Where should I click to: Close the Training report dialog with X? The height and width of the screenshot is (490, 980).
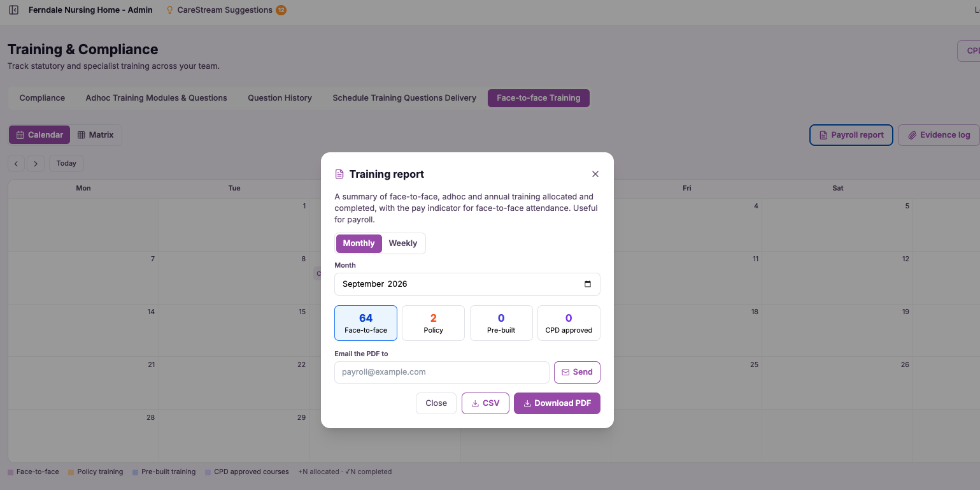595,174
